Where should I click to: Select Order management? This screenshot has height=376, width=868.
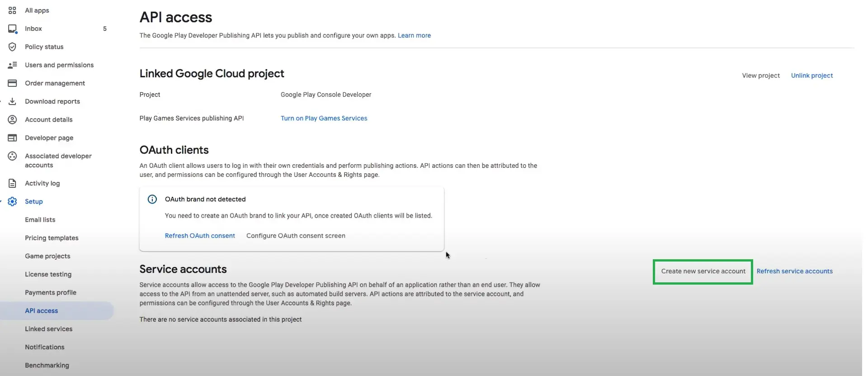(55, 83)
